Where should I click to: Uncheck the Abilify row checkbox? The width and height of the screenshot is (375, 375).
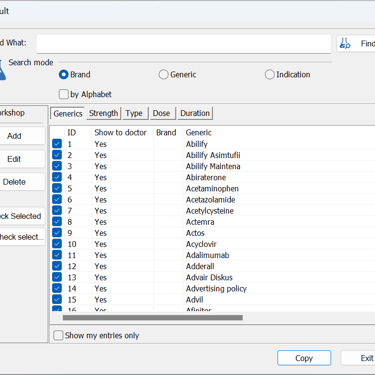pyautogui.click(x=57, y=144)
